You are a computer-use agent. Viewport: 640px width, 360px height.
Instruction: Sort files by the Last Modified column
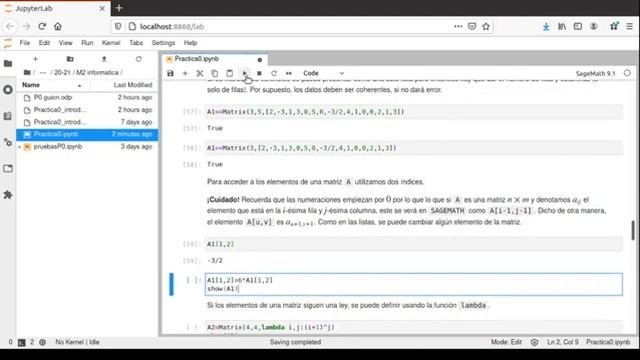click(124, 85)
